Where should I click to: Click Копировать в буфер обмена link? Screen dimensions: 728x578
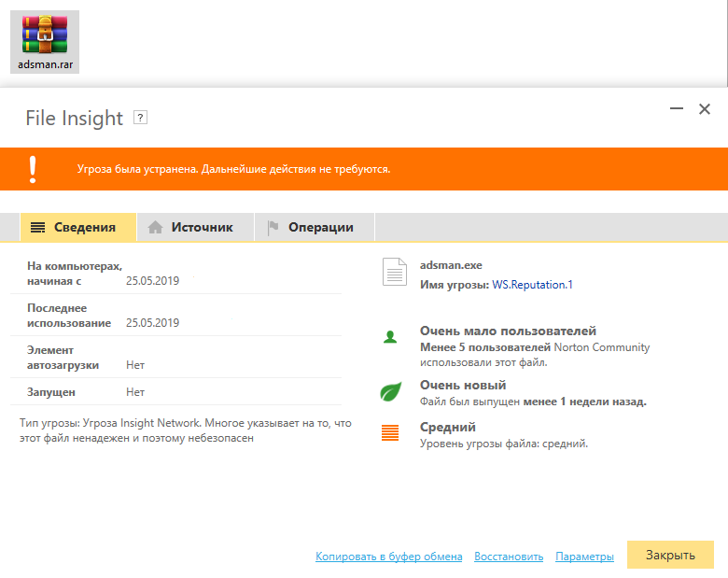(x=388, y=557)
